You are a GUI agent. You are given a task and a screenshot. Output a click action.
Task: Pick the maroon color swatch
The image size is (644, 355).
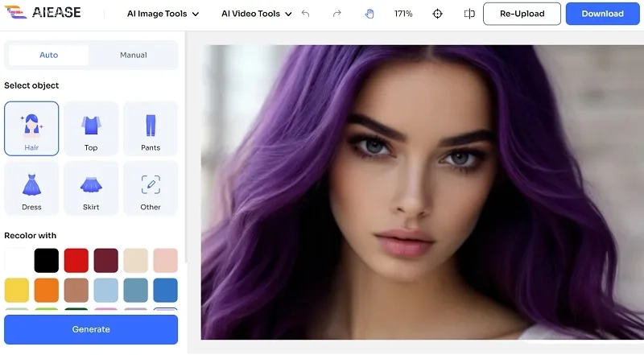pyautogui.click(x=106, y=261)
